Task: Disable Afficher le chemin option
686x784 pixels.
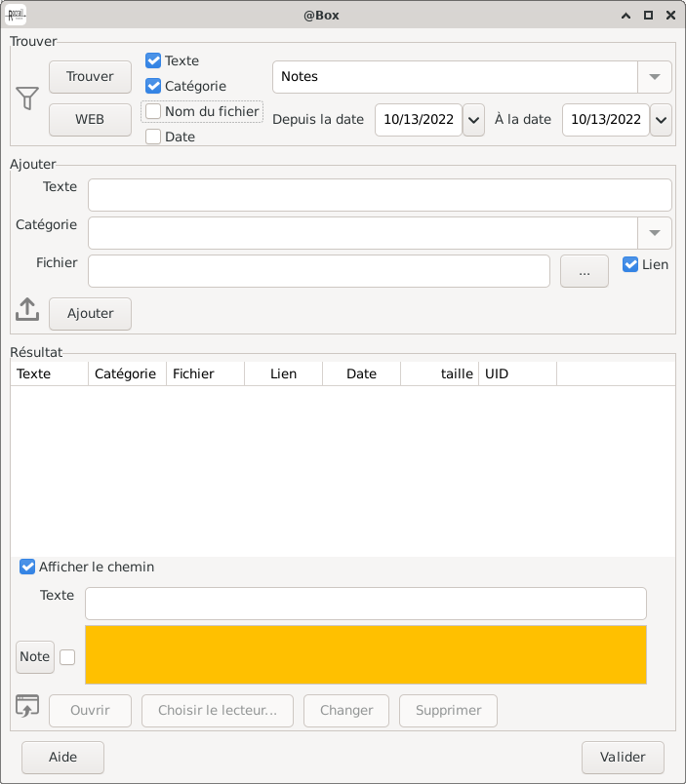Action: click(x=27, y=567)
